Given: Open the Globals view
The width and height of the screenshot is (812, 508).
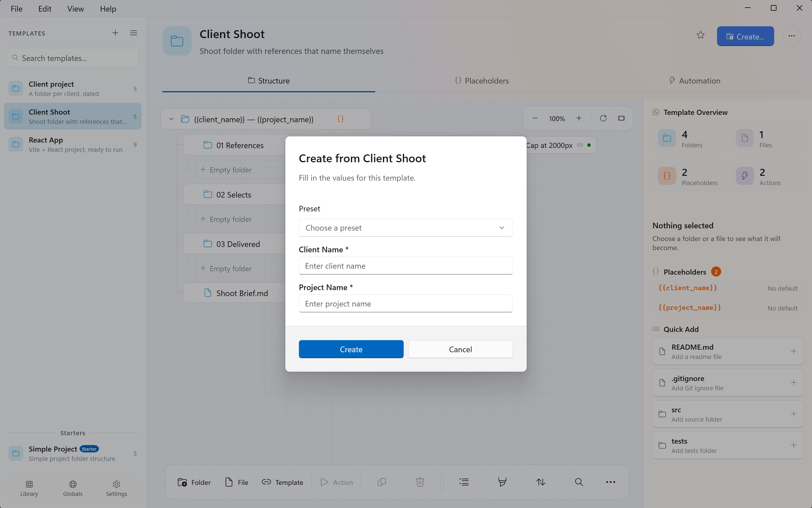Looking at the screenshot, I should [73, 488].
